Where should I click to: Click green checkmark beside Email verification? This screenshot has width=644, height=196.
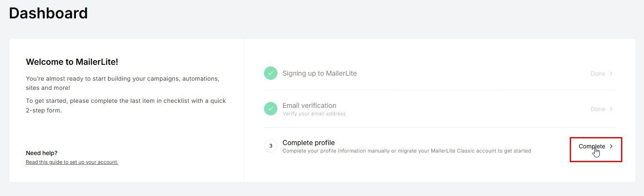click(x=270, y=109)
